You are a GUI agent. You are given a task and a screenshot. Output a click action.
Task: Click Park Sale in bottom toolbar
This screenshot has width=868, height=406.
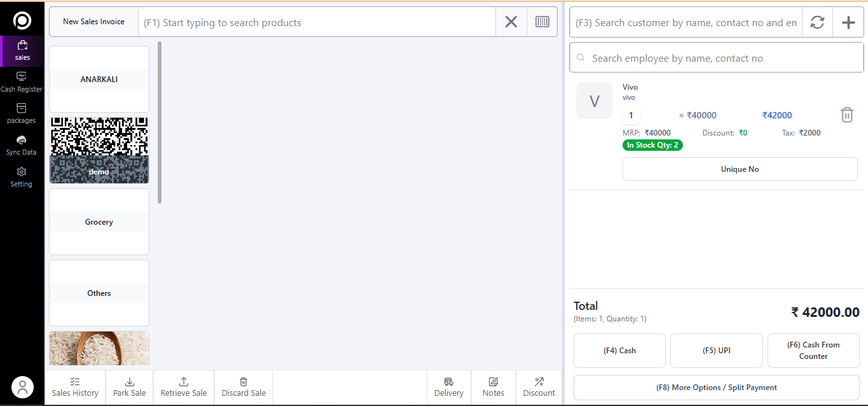pos(130,387)
